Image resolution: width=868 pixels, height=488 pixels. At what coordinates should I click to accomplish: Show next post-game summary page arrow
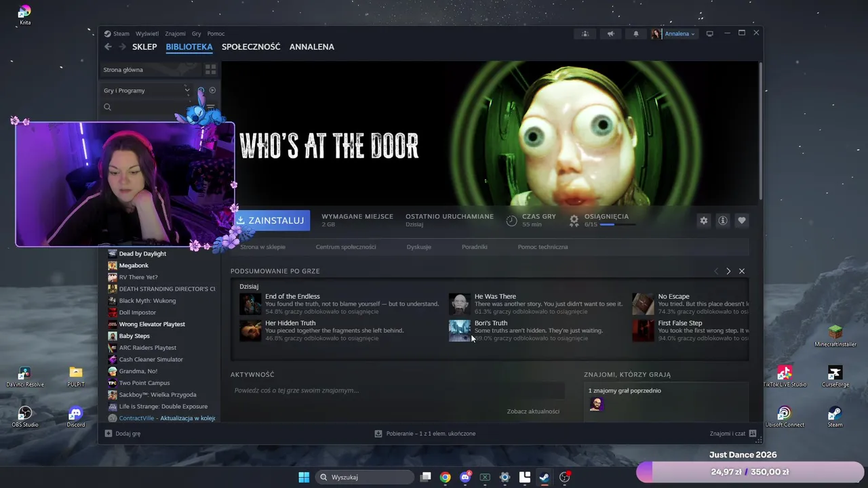click(x=729, y=271)
